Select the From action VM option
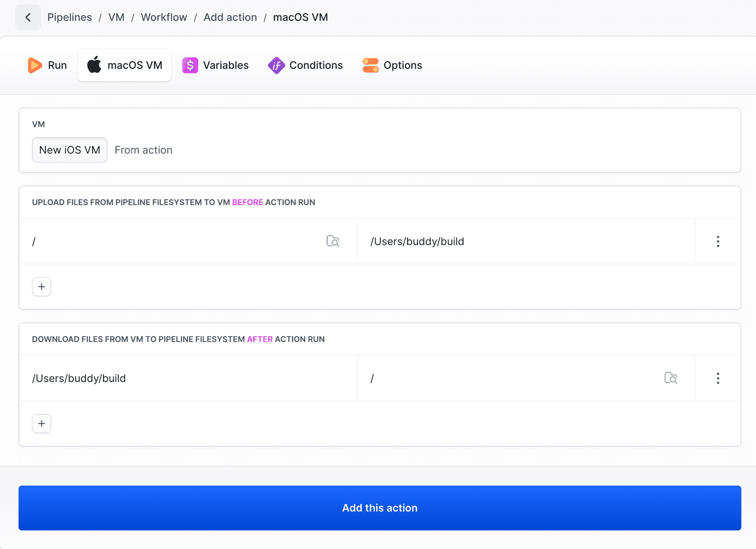756x549 pixels. tap(143, 150)
